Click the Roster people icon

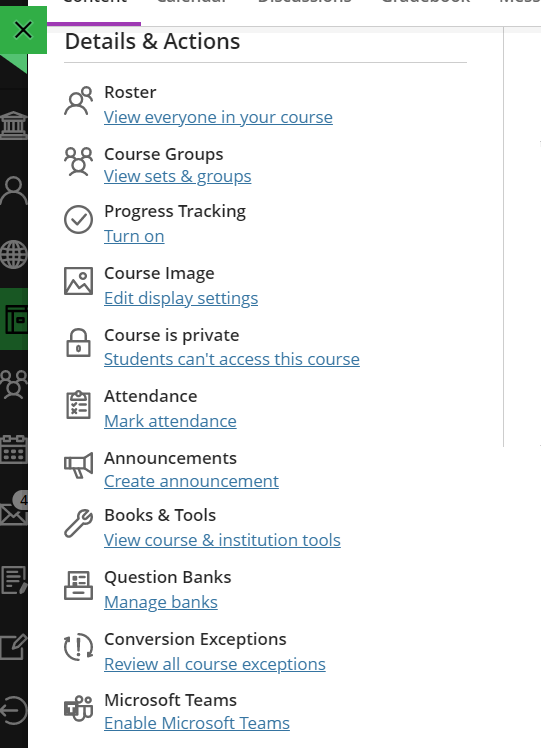(78, 101)
